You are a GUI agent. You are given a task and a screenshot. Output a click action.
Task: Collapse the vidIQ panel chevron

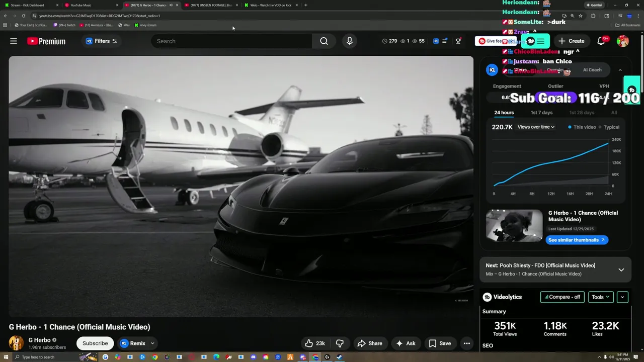click(620, 70)
